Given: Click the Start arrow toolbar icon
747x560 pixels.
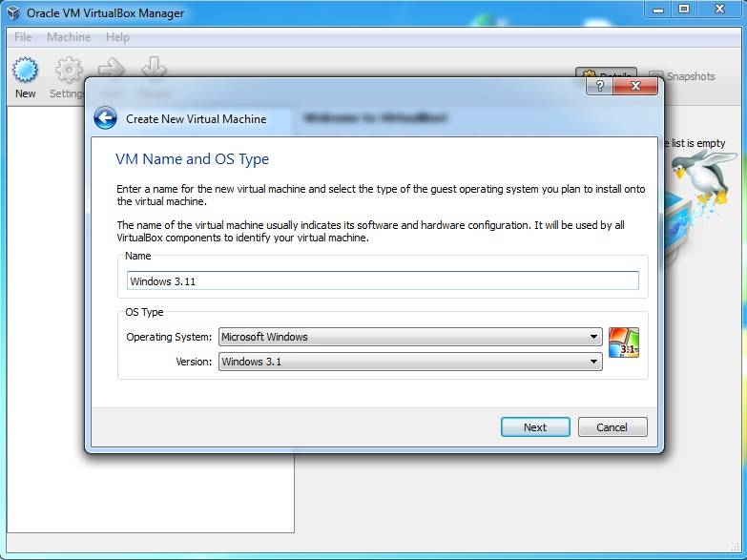Looking at the screenshot, I should 112,69.
